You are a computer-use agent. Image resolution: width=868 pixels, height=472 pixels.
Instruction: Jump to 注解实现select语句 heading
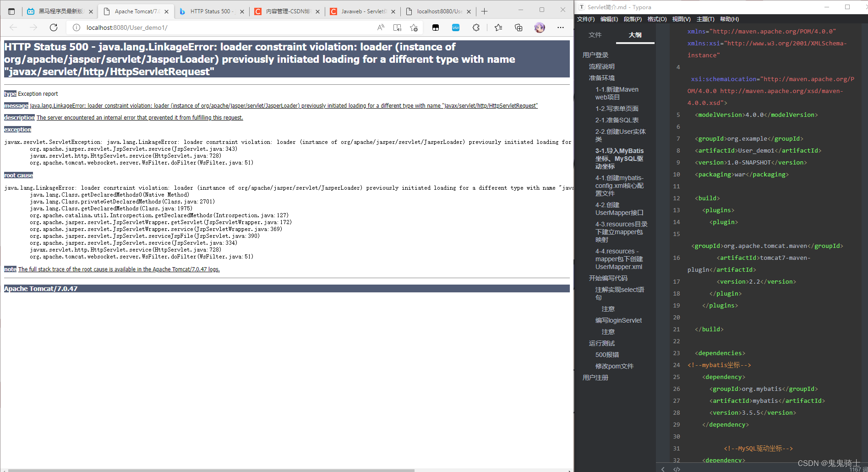620,293
